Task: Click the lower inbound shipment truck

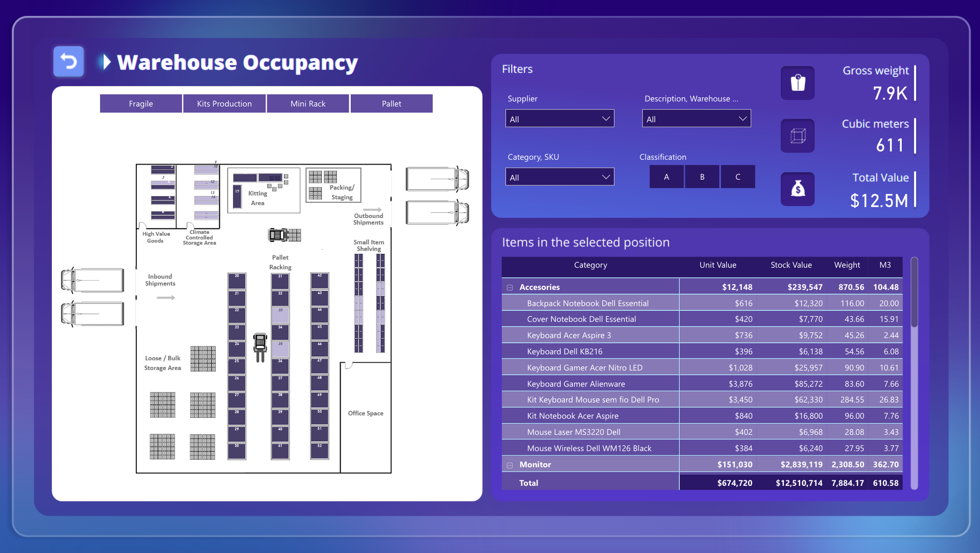Action: (93, 314)
